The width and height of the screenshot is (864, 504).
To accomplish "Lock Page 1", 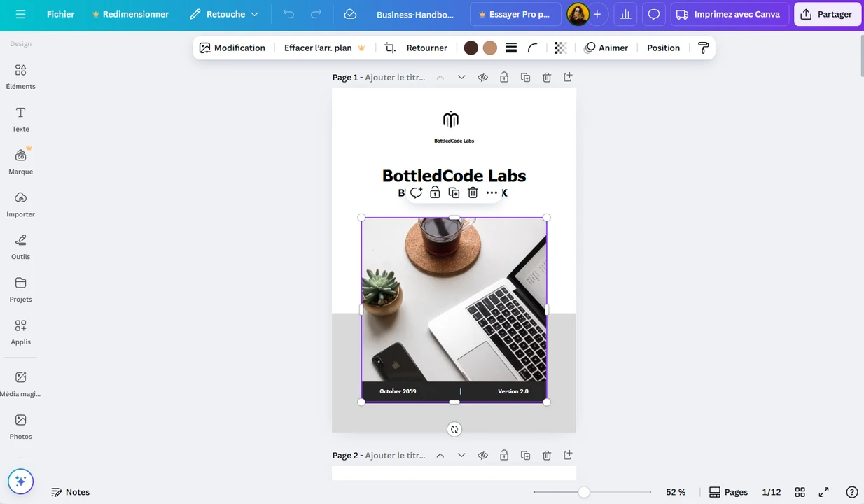I will [x=504, y=78].
